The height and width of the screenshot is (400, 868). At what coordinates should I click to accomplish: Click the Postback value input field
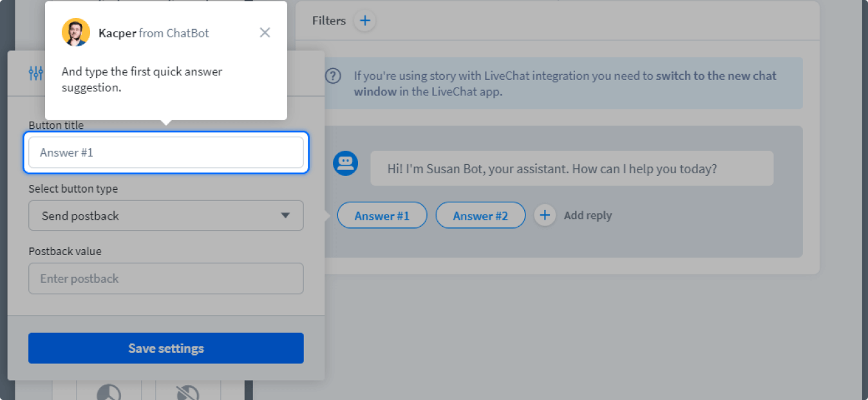click(x=166, y=279)
